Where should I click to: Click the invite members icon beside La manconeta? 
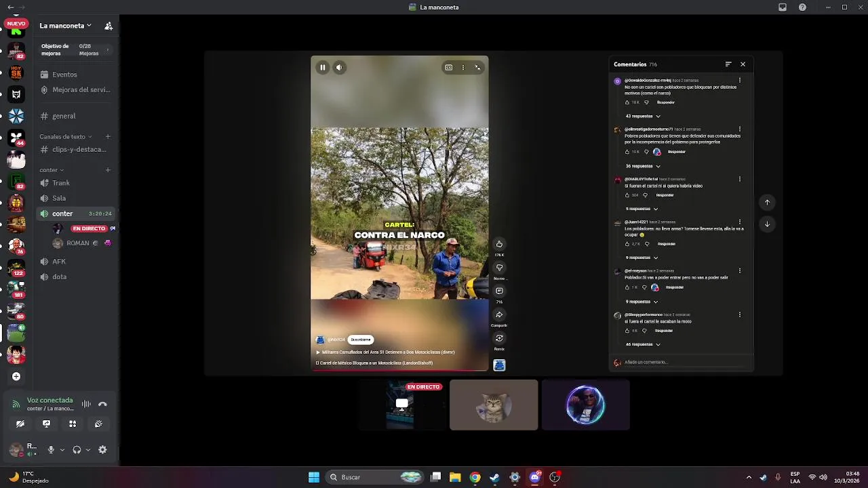pyautogui.click(x=108, y=26)
